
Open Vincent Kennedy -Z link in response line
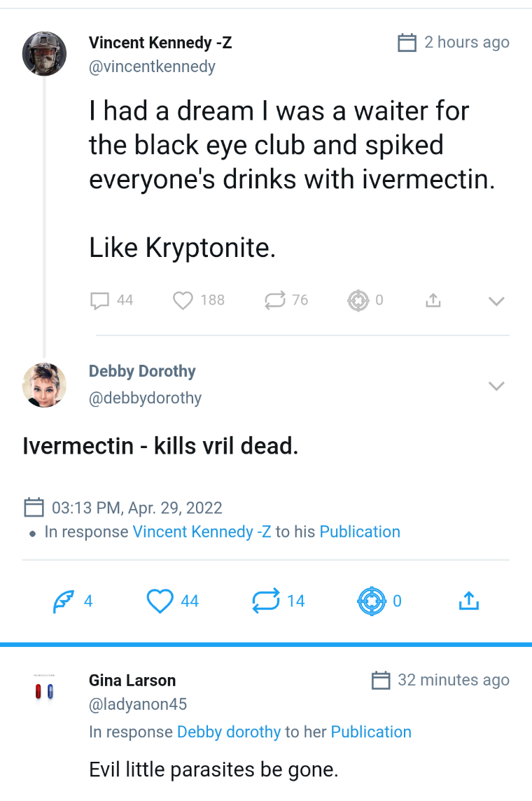pos(202,531)
